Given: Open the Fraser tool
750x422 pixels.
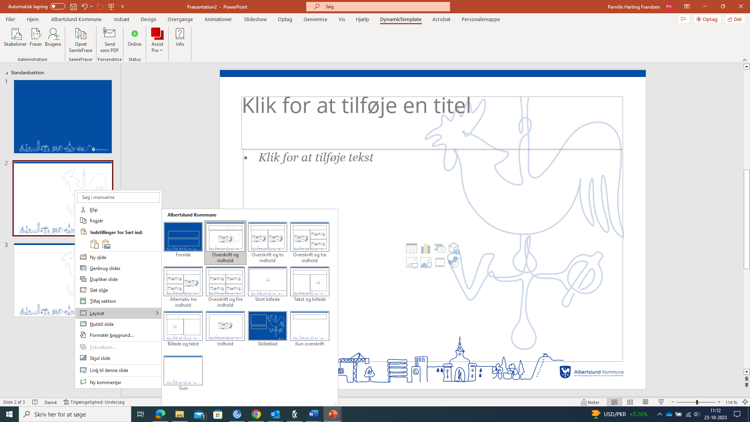Looking at the screenshot, I should pos(36,37).
